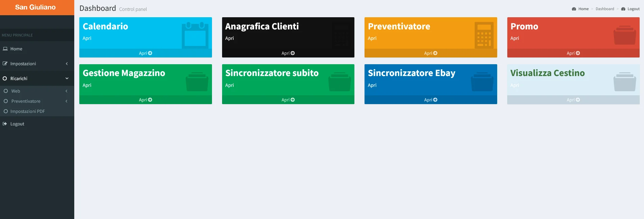Click the Anagrafica Clienti card title
This screenshot has width=644, height=219.
[262, 26]
